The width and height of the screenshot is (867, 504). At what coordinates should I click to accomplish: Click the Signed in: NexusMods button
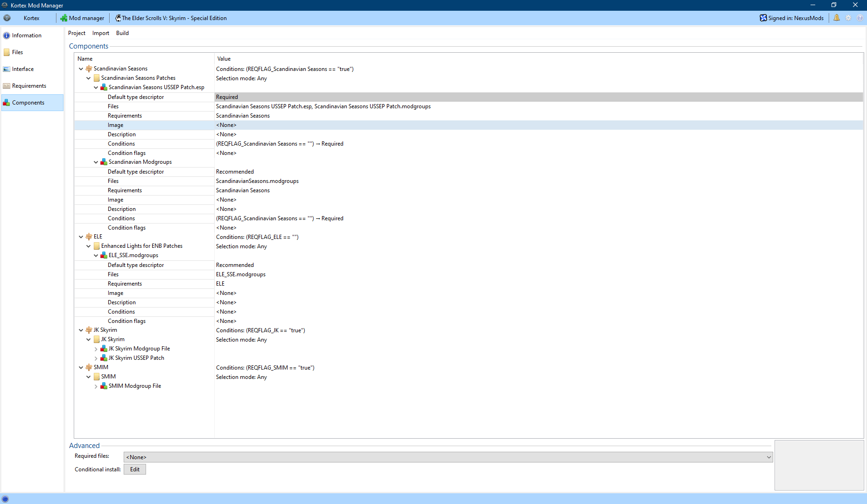coord(791,18)
